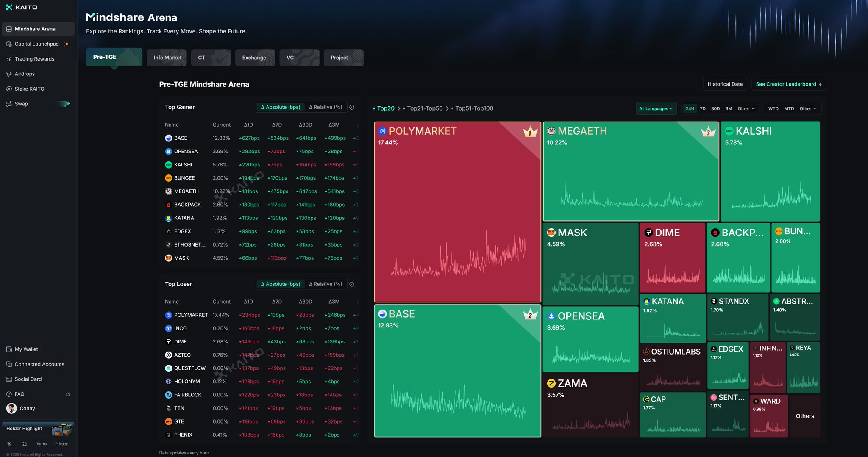Click See Creator Leaderboard
Viewport: 868px width, 457px height.
point(789,84)
